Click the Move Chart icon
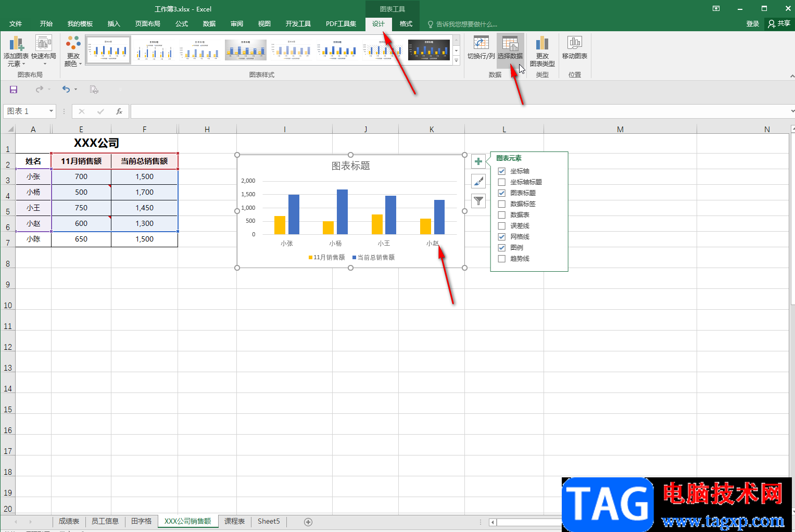Image resolution: width=795 pixels, height=532 pixels. [x=575, y=44]
